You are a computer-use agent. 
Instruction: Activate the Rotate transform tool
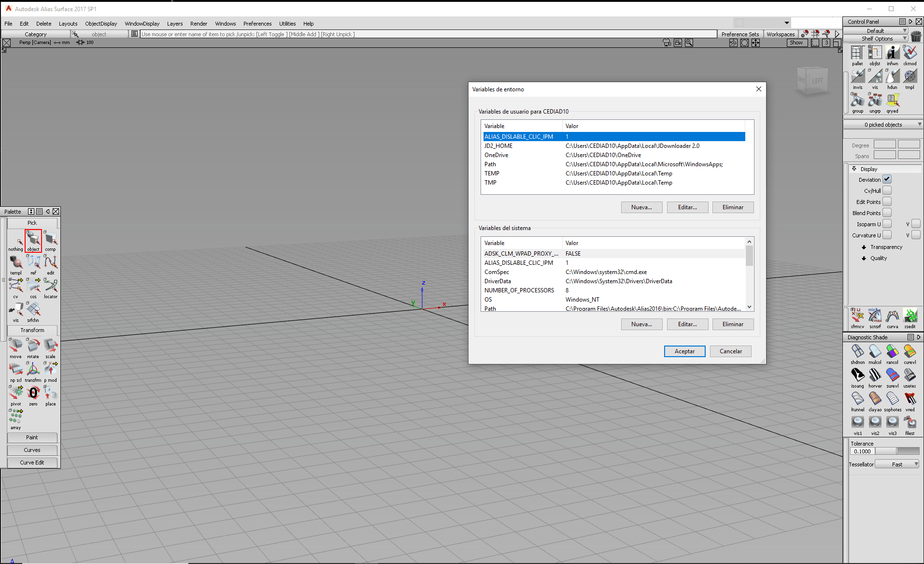[33, 348]
